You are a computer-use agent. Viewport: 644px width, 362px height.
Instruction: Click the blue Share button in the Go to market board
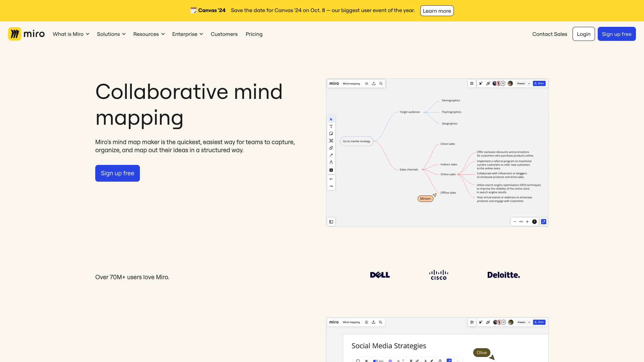[x=539, y=83]
